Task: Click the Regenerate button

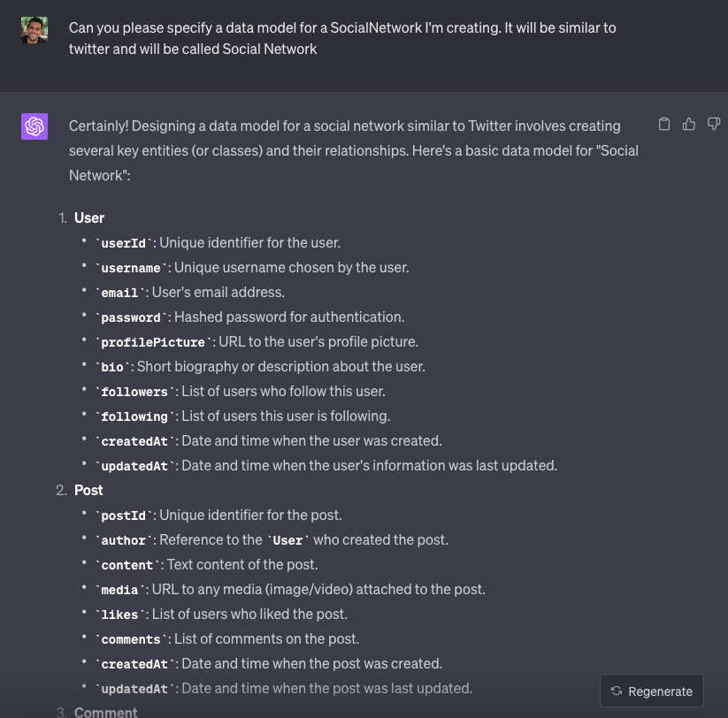Action: point(651,691)
